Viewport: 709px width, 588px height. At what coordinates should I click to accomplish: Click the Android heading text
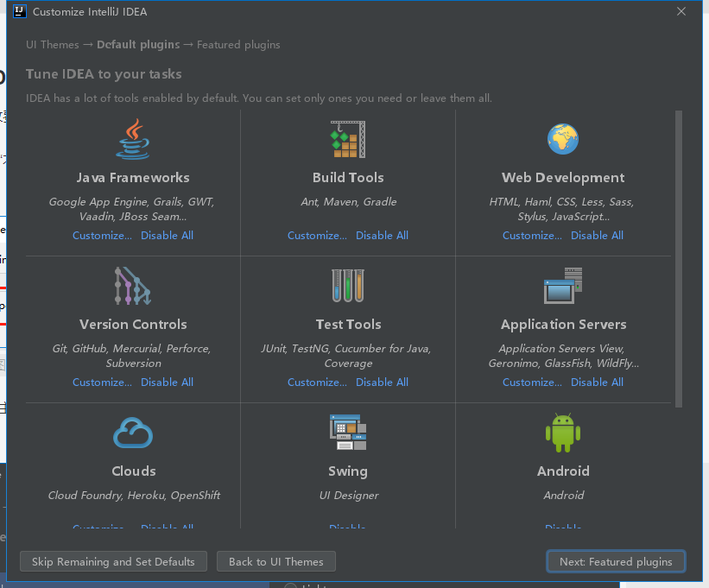tap(563, 471)
